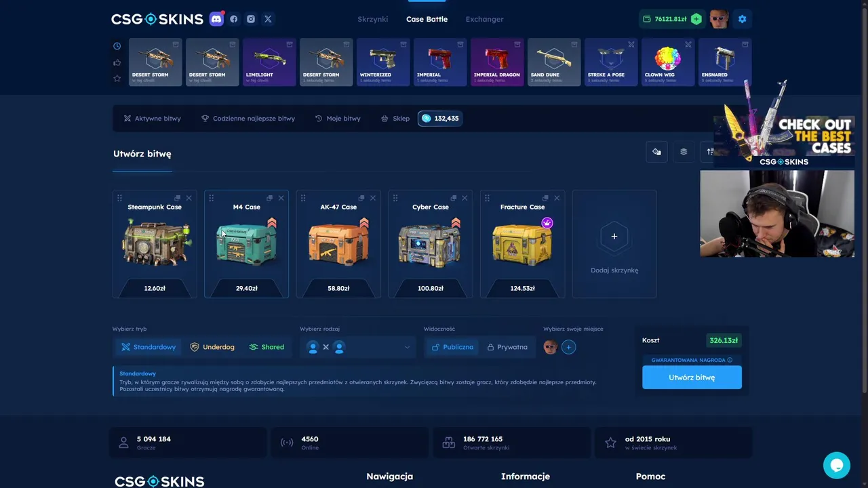Select the thumbs-up drops filter

tap(117, 62)
